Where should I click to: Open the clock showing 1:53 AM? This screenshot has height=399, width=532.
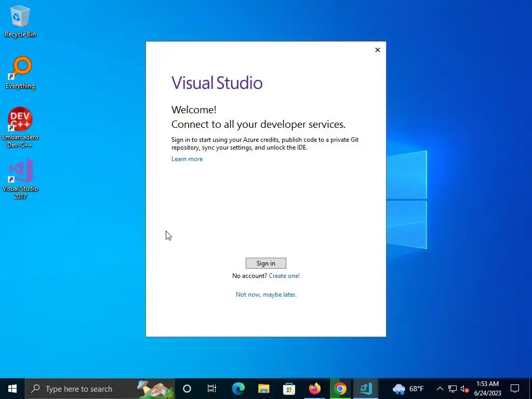(487, 389)
